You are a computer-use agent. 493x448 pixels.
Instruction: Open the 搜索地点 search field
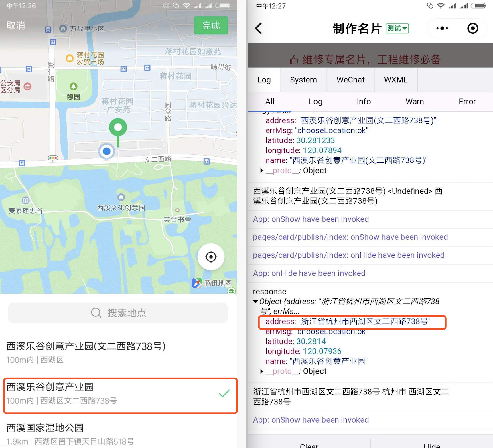tap(118, 313)
